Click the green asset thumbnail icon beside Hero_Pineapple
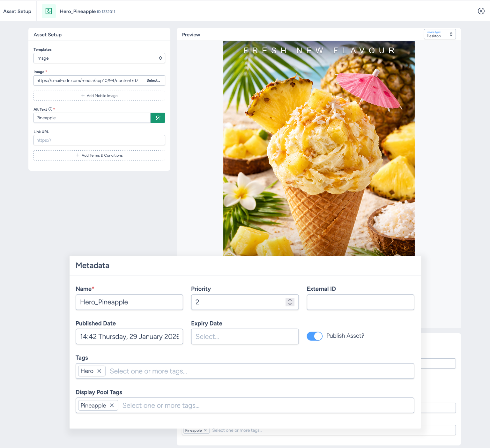490x448 pixels. pyautogui.click(x=48, y=11)
